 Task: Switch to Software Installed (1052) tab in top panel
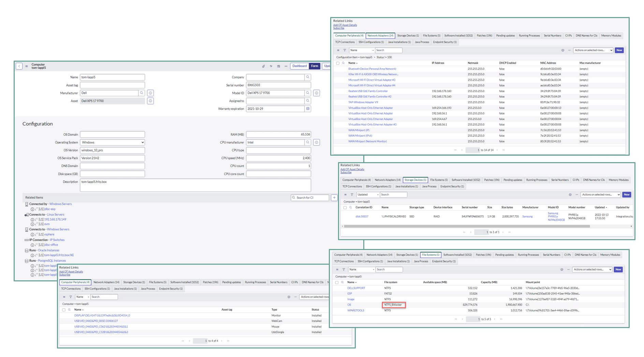[x=458, y=35]
